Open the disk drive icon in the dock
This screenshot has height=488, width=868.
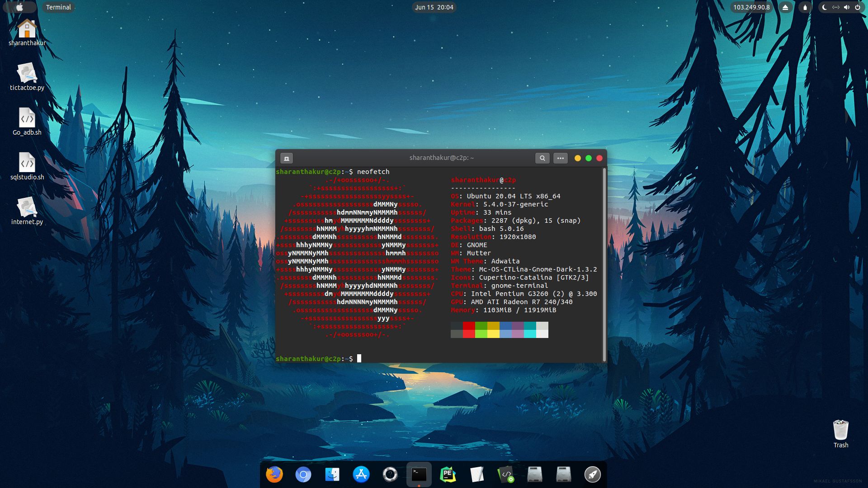535,474
